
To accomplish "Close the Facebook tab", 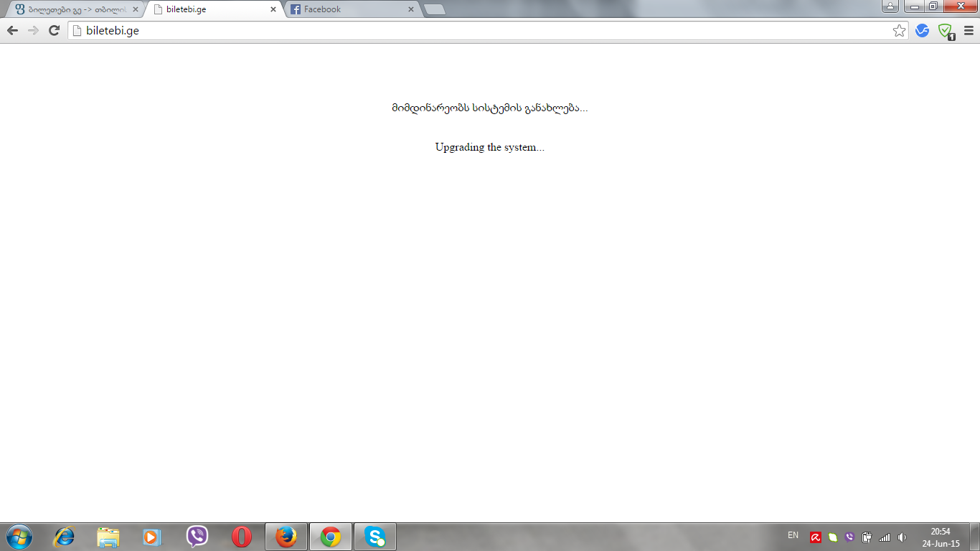I will (411, 9).
